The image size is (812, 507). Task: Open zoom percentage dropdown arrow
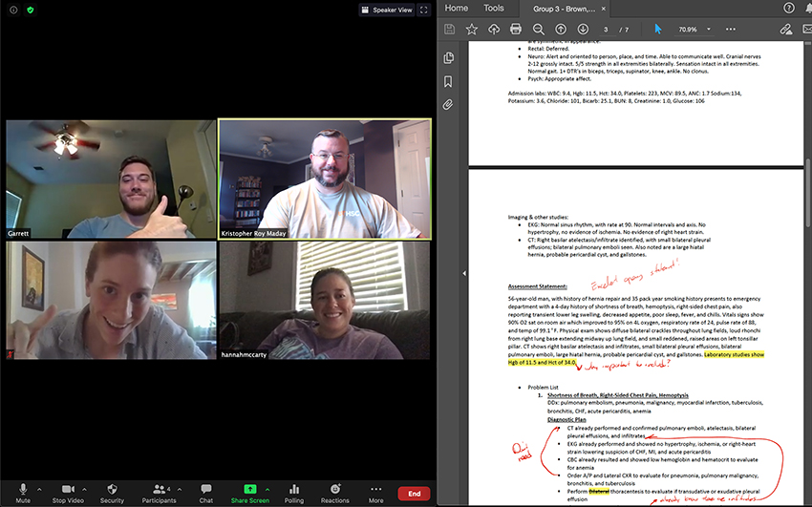pyautogui.click(x=709, y=30)
